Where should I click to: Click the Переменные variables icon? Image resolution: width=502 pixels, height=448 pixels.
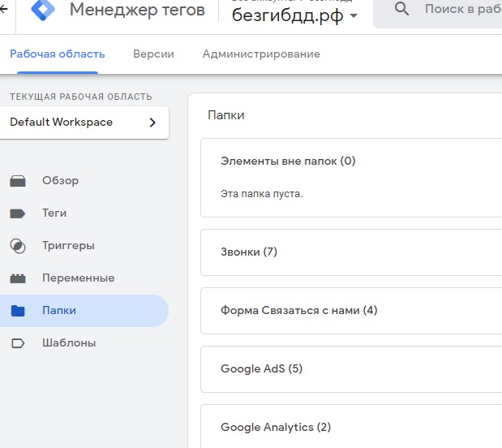[18, 278]
